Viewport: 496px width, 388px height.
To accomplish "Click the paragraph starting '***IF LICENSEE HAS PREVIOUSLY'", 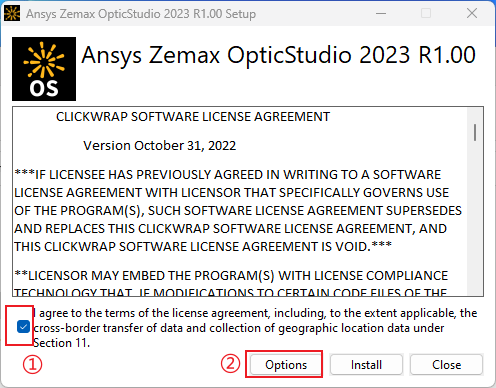I will coord(238,211).
